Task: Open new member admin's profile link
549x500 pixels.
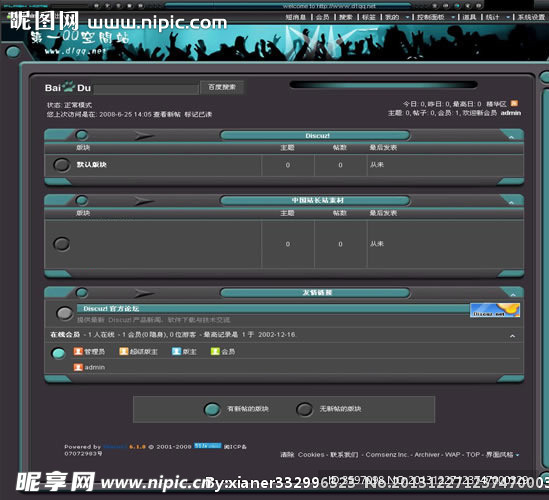Action: coord(510,113)
